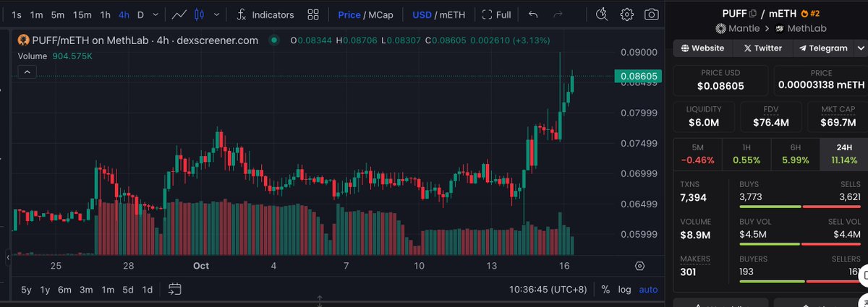Viewport: 868px width, 307px height.
Task: Open the quick search clock icon
Action: click(603, 14)
